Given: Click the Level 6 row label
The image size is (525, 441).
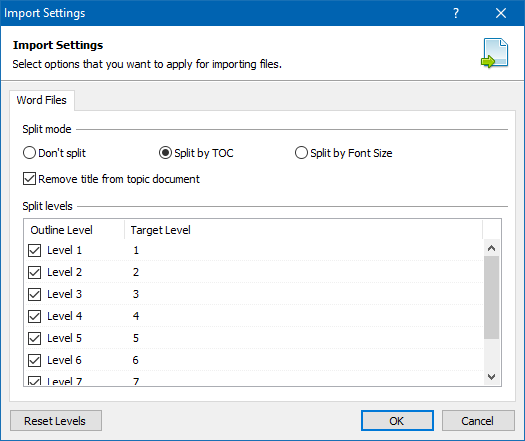Looking at the screenshot, I should point(64,360).
